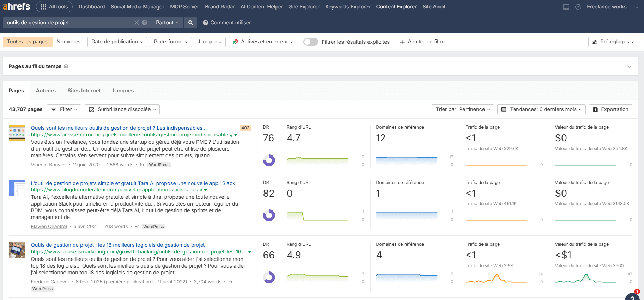
Task: Open Brand Radar
Action: [x=220, y=7]
